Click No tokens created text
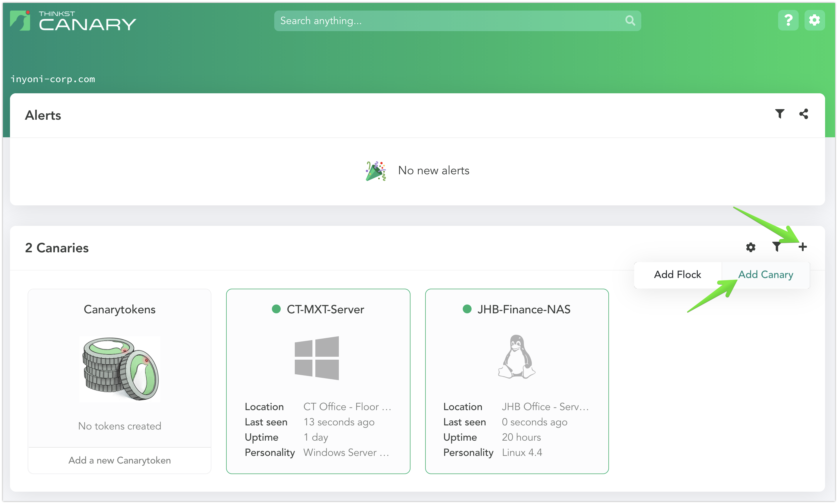Image resolution: width=838 pixels, height=504 pixels. [119, 426]
